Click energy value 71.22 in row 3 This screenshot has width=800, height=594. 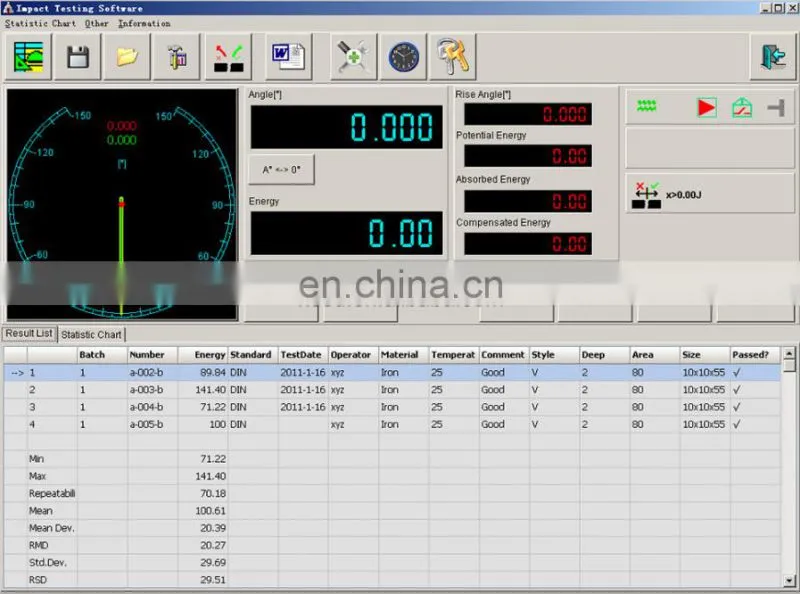[213, 407]
